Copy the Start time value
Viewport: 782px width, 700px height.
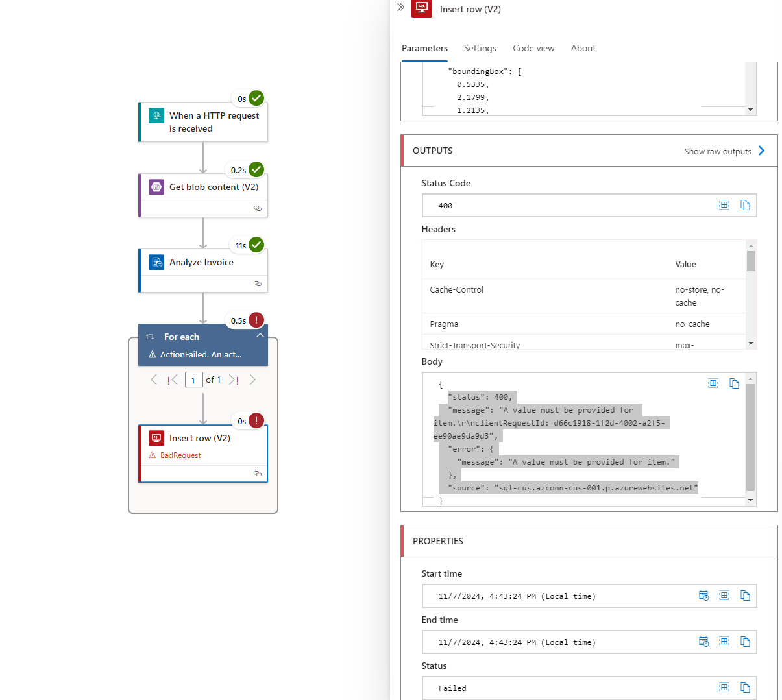click(745, 596)
